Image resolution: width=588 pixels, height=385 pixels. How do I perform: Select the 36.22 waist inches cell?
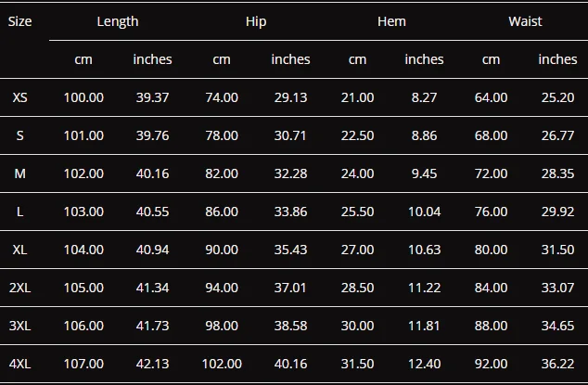tap(557, 364)
